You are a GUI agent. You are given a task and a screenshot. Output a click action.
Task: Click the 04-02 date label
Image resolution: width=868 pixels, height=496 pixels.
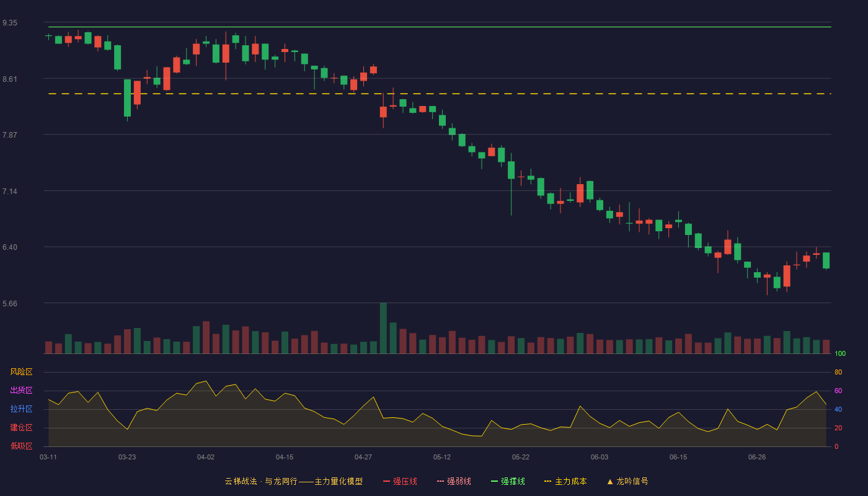206,457
